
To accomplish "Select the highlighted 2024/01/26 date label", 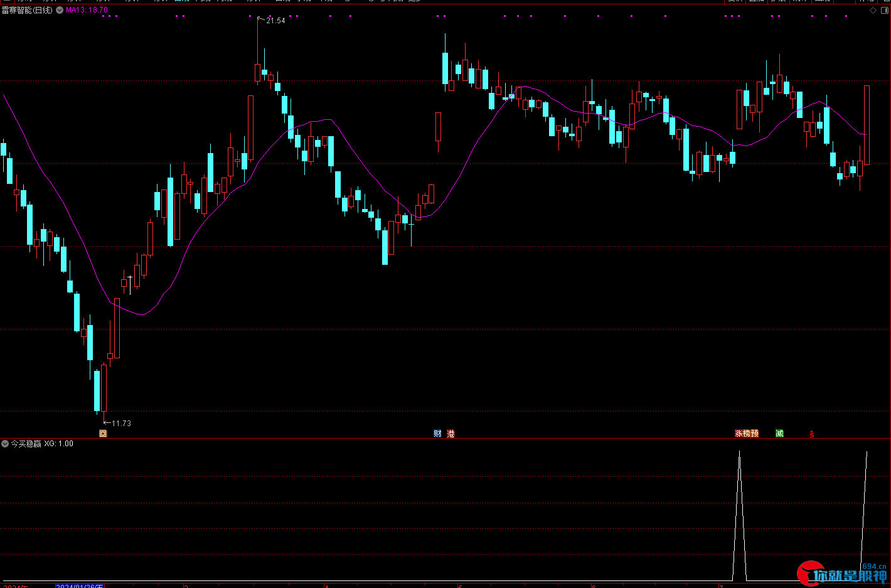I will coord(80,586).
